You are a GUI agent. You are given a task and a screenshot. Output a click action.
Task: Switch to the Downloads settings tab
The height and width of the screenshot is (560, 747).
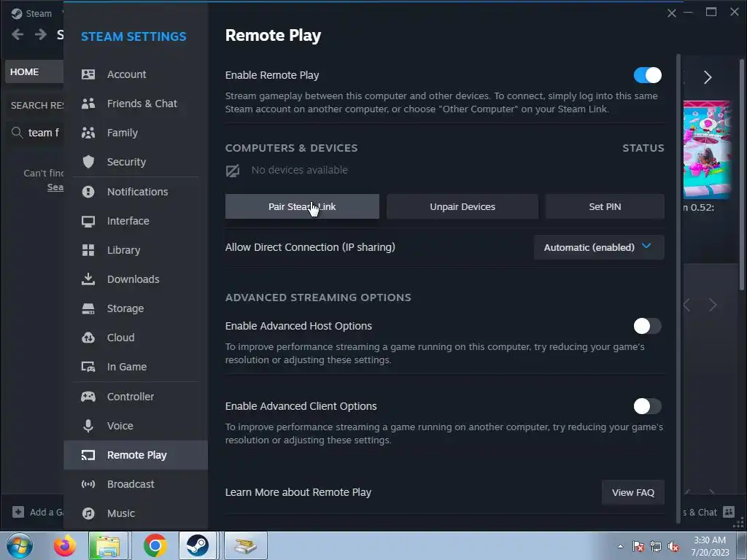click(136, 279)
